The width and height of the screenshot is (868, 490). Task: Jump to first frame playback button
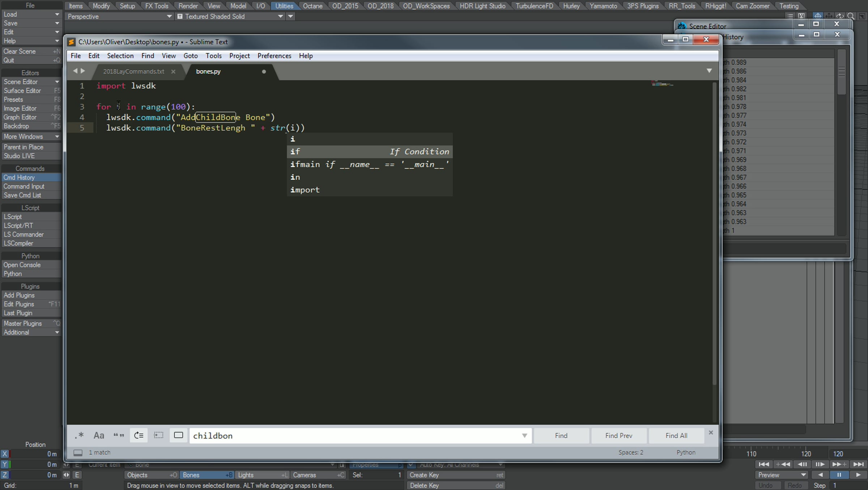click(764, 464)
